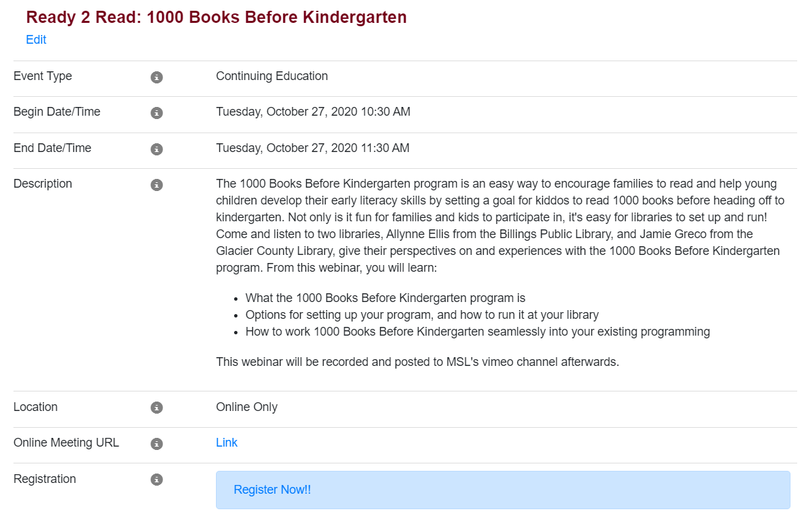Click the Description info icon
812x526 pixels.
(157, 184)
